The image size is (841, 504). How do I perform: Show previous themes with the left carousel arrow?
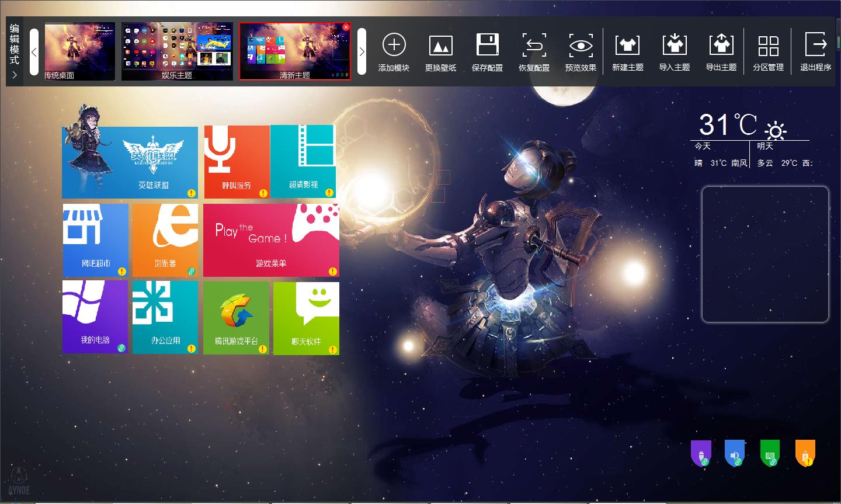(x=34, y=51)
